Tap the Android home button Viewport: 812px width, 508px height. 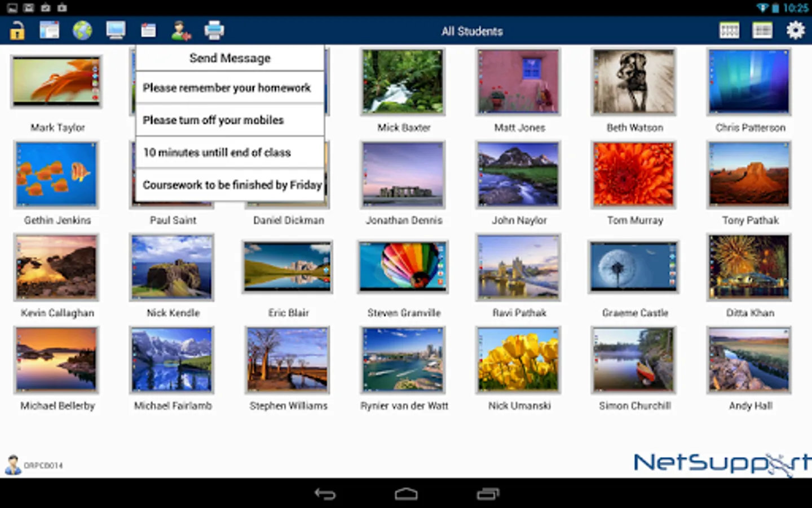click(x=406, y=494)
